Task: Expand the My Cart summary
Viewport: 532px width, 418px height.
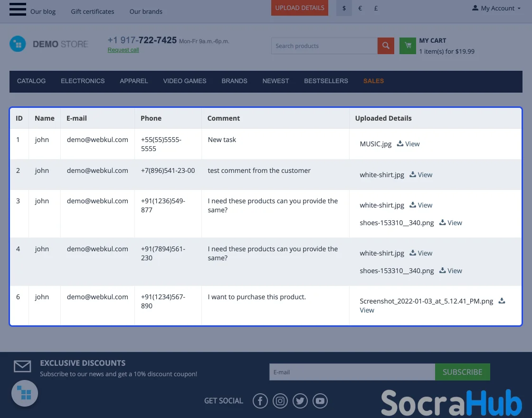Action: (446, 46)
